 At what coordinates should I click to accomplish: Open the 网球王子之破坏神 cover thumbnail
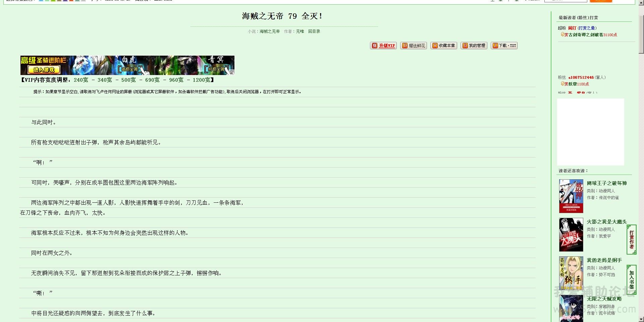(x=571, y=196)
